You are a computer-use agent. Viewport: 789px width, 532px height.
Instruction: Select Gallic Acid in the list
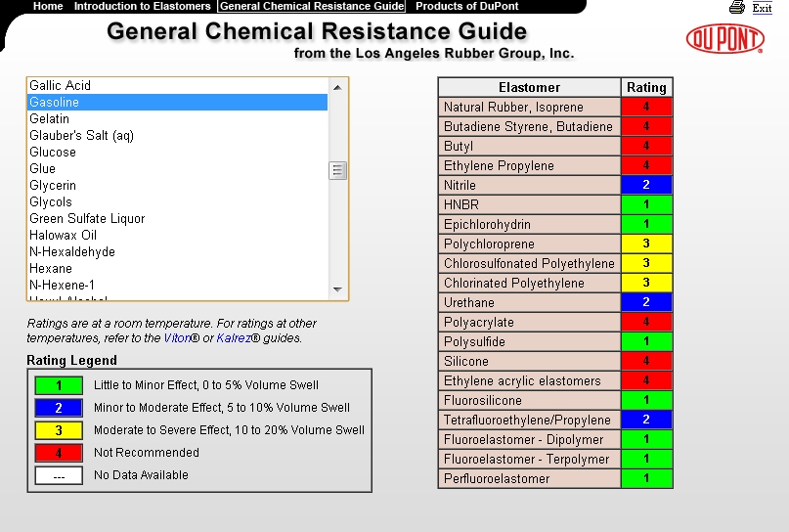[x=60, y=86]
